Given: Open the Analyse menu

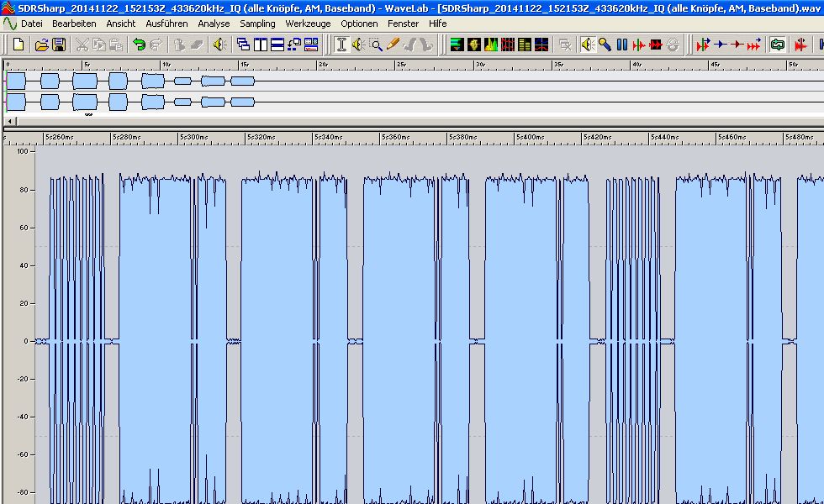Looking at the screenshot, I should coord(214,24).
